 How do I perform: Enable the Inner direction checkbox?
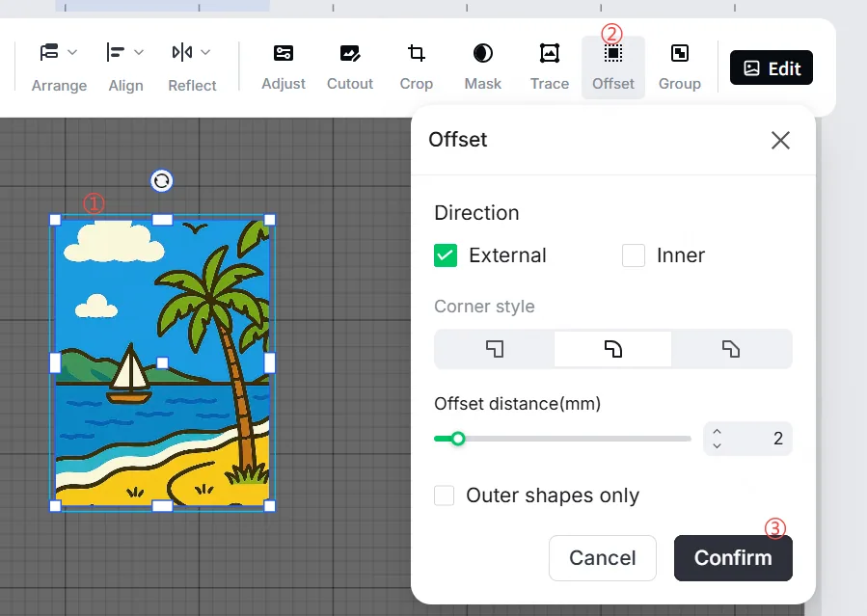tap(634, 255)
